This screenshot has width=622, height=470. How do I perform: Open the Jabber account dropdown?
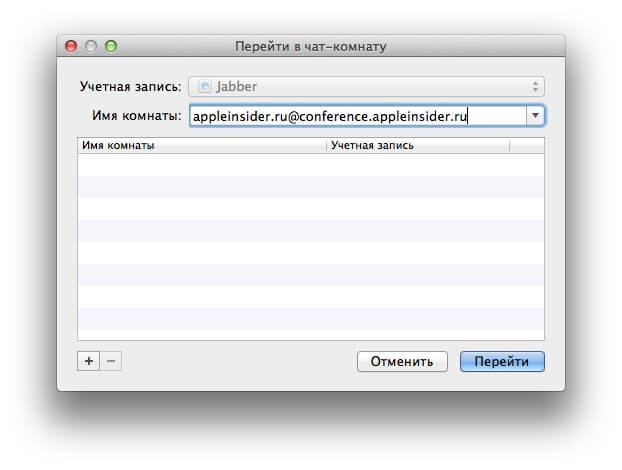pos(366,86)
